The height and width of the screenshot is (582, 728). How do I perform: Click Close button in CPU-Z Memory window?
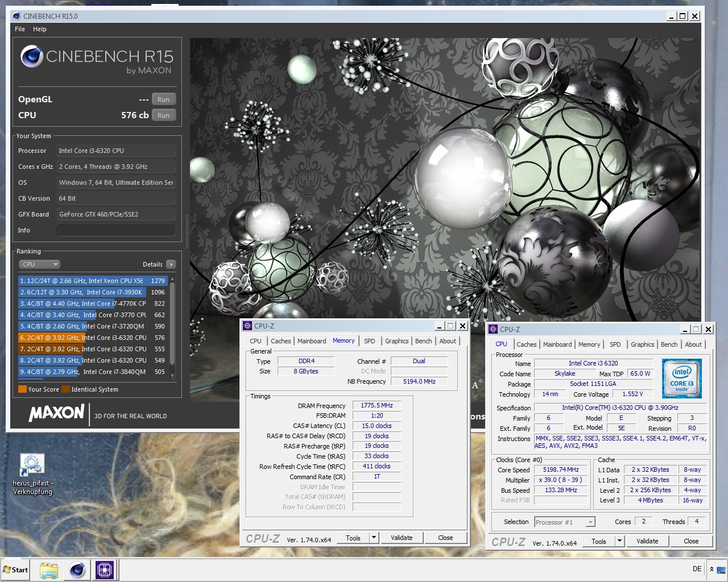(446, 538)
